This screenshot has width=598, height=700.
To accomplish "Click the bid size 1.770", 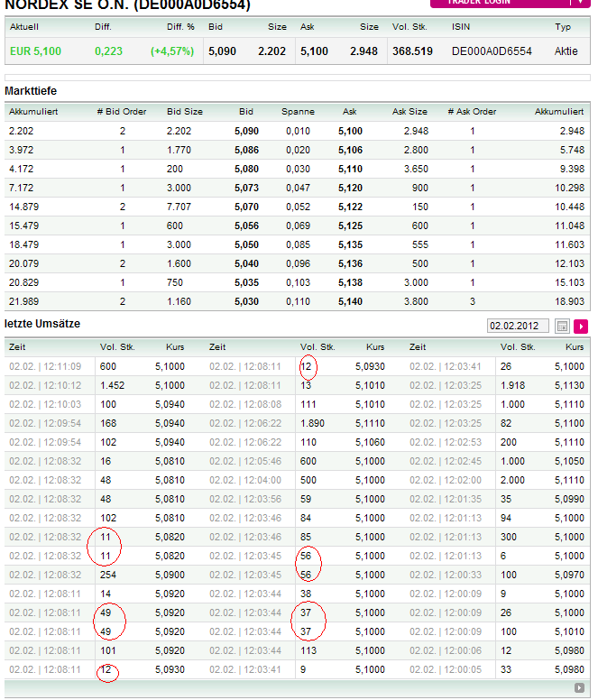I will 179,150.
